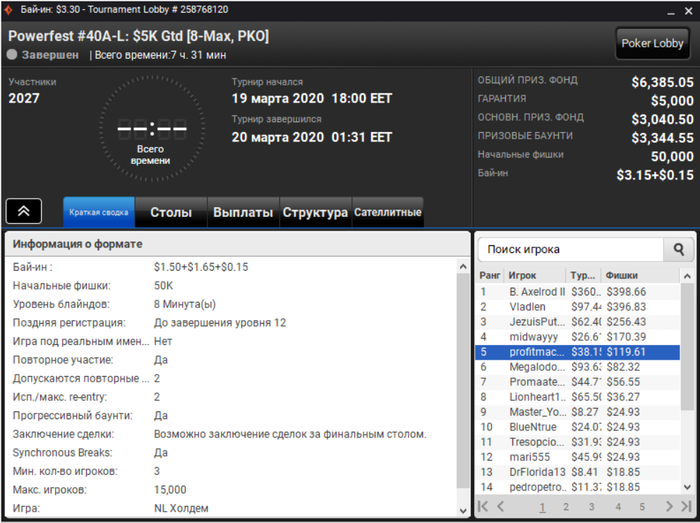The image size is (700, 523).
Task: Open the Poker Lobby
Action: (652, 43)
